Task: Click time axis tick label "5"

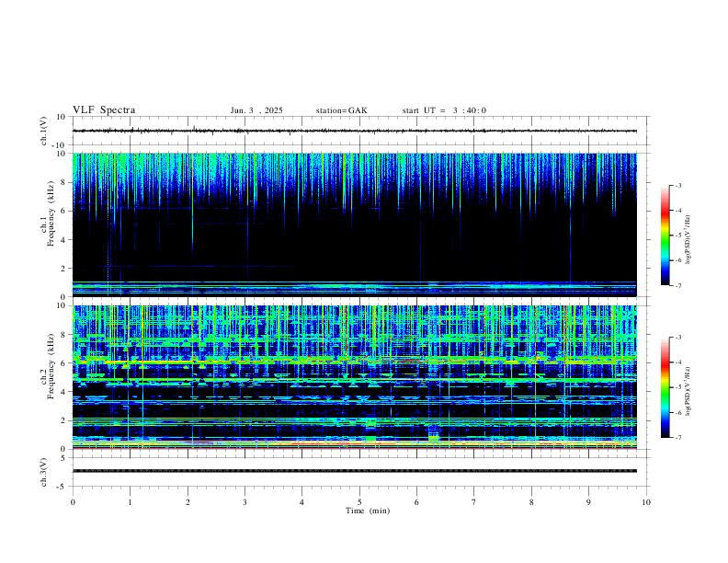Action: tap(359, 502)
